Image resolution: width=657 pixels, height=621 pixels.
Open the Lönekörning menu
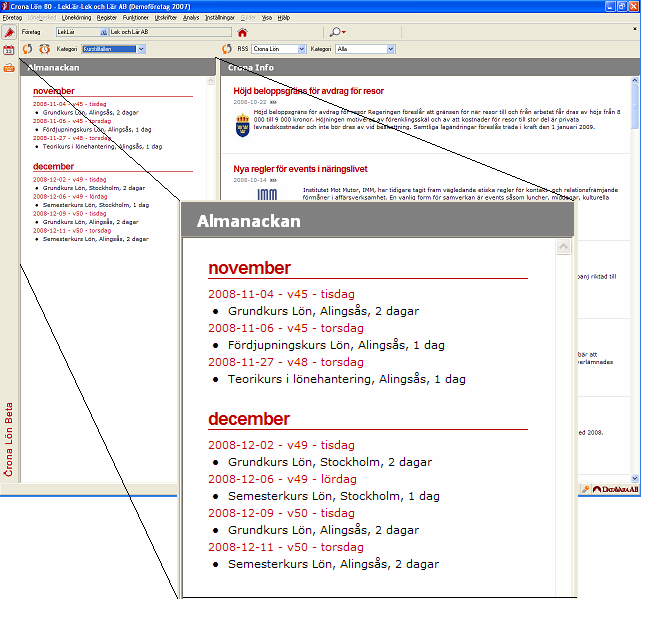click(x=76, y=18)
